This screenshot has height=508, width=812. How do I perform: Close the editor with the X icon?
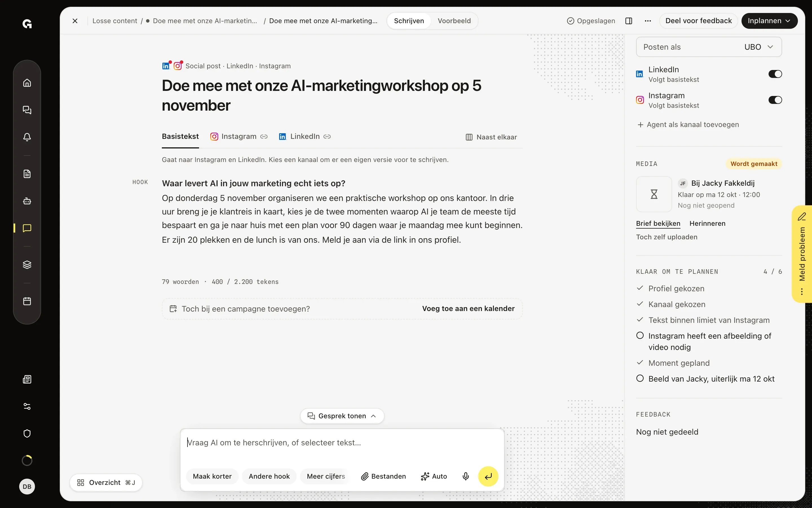pyautogui.click(x=75, y=21)
